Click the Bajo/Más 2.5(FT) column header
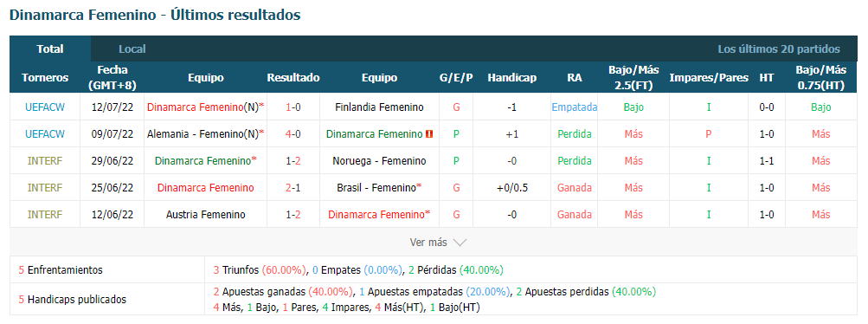868x324 pixels. [x=633, y=78]
